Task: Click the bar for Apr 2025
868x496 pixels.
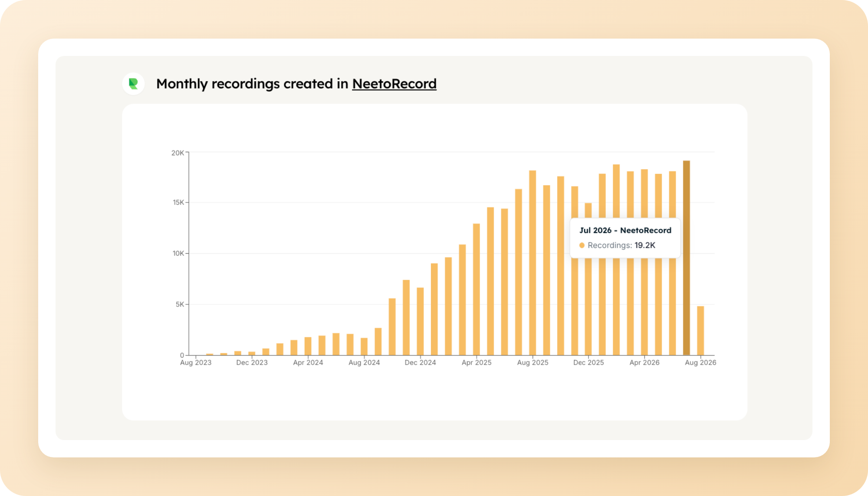Action: pyautogui.click(x=477, y=290)
